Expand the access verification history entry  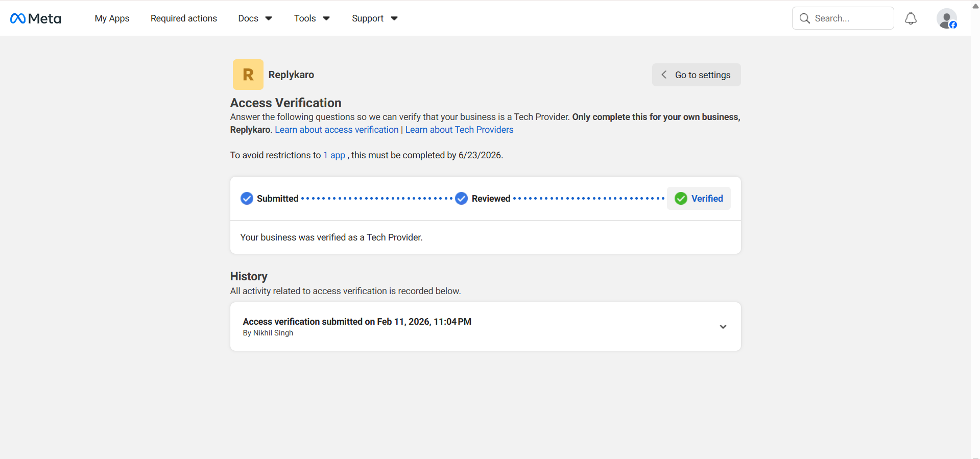click(723, 327)
